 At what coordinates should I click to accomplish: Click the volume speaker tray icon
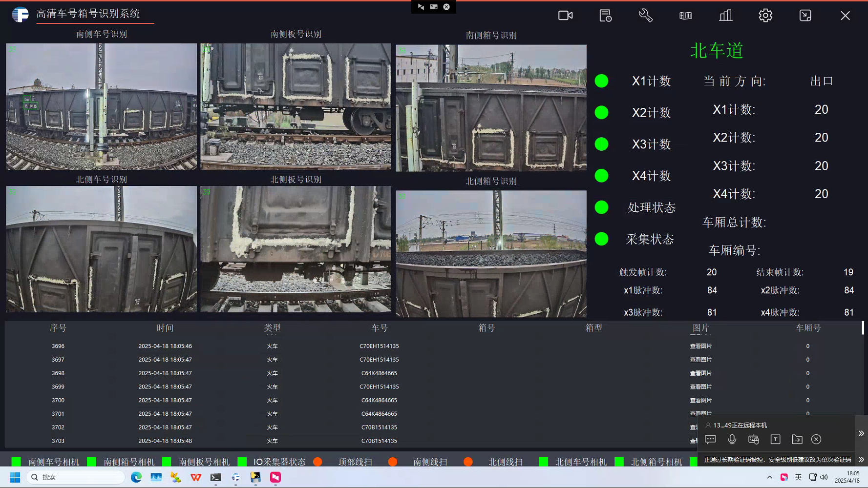(824, 477)
